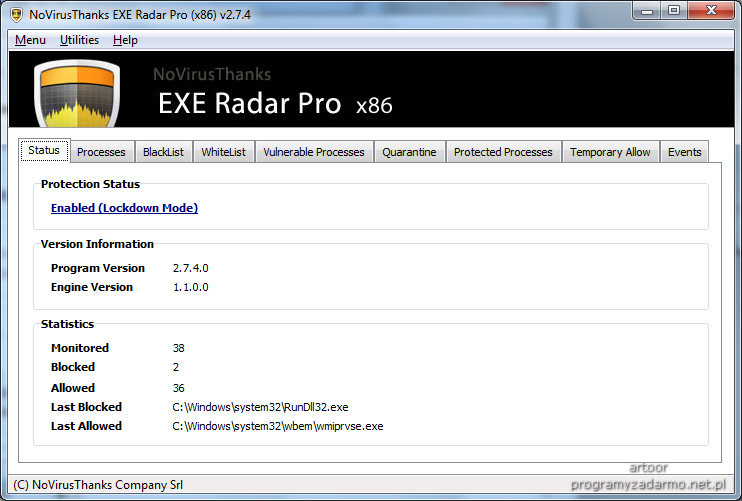Click the RunDll32.exe last blocked path
This screenshot has height=501, width=742.
tap(260, 407)
